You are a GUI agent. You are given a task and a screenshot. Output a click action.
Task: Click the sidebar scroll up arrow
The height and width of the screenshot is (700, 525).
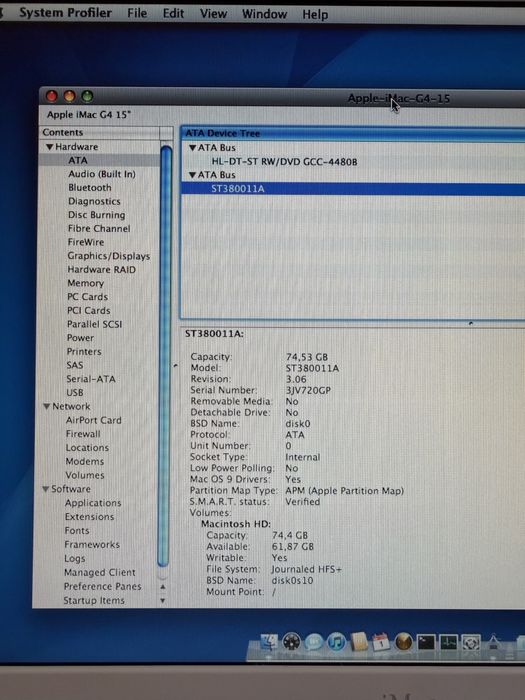coord(163,587)
